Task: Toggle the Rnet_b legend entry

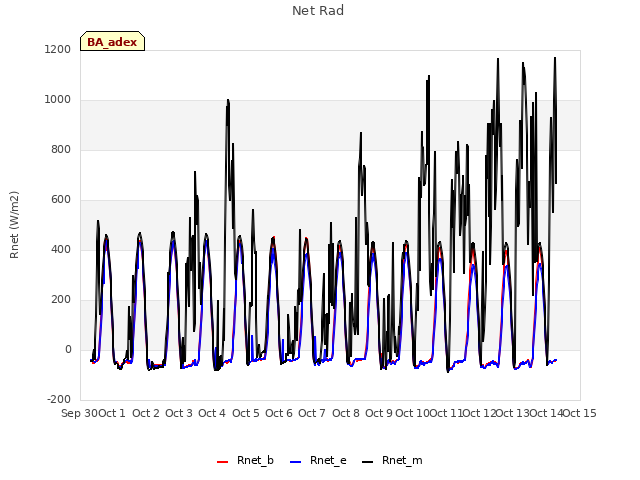Action: click(245, 460)
